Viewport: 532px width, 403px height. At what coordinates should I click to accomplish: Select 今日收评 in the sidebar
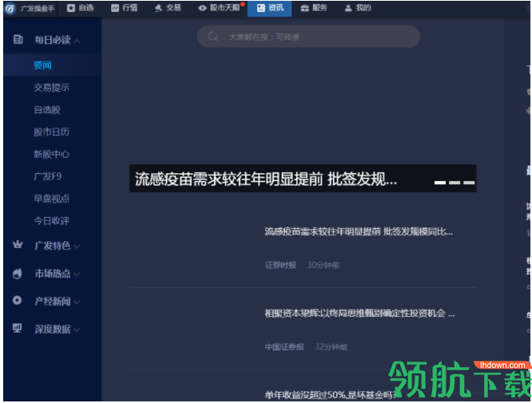point(52,221)
